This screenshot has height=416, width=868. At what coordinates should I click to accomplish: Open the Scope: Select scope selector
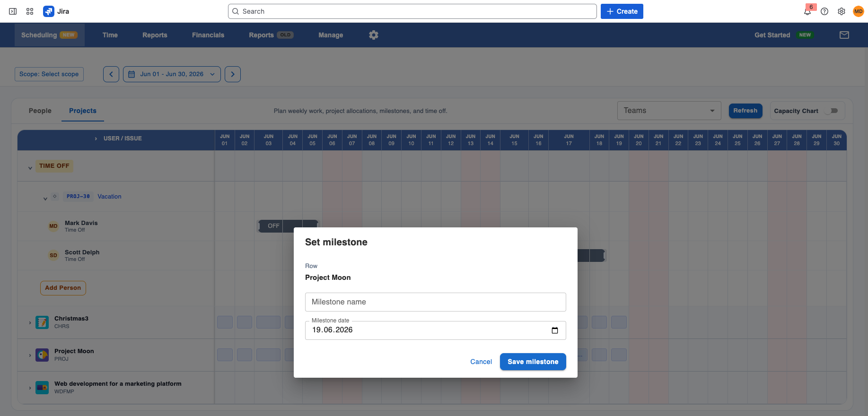[49, 74]
